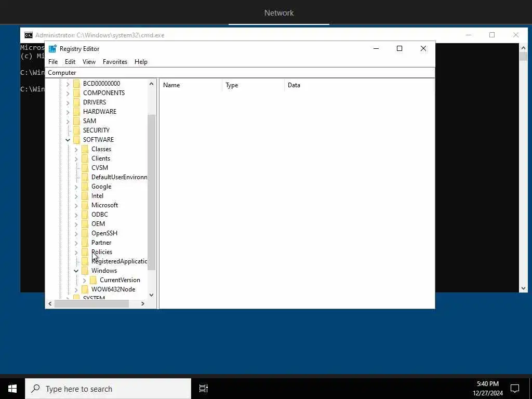Select the Clients folder icon
Viewport: 532px width, 399px height.
coord(85,158)
